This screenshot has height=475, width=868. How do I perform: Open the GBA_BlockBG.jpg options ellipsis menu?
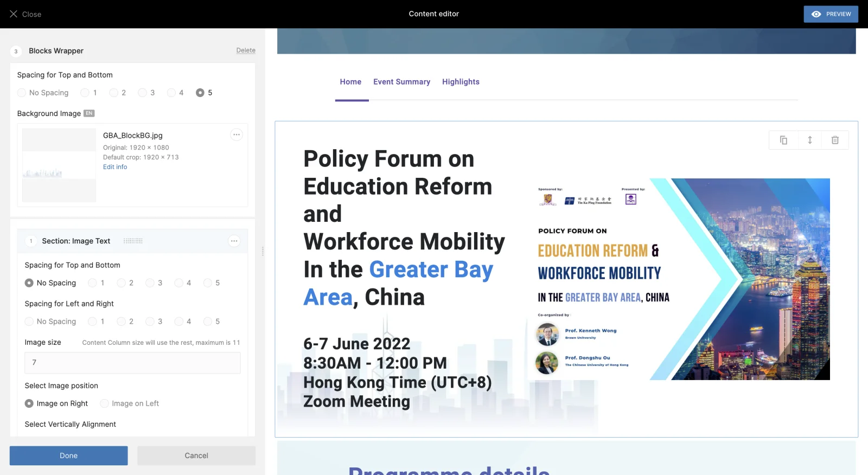click(x=236, y=134)
